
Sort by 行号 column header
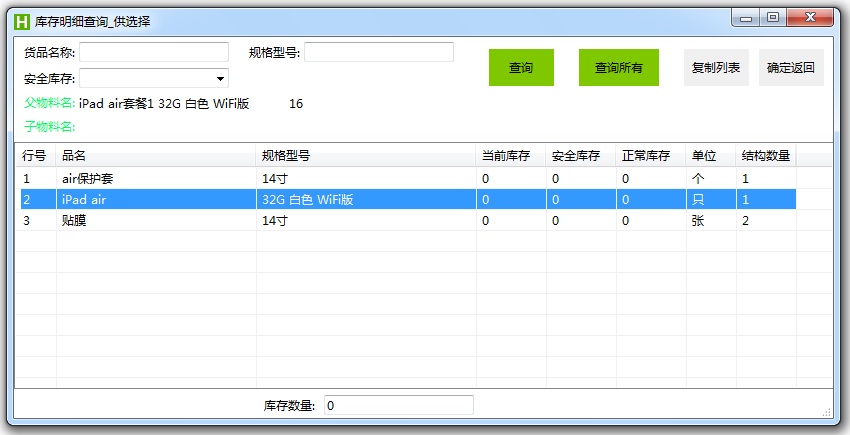coord(36,156)
